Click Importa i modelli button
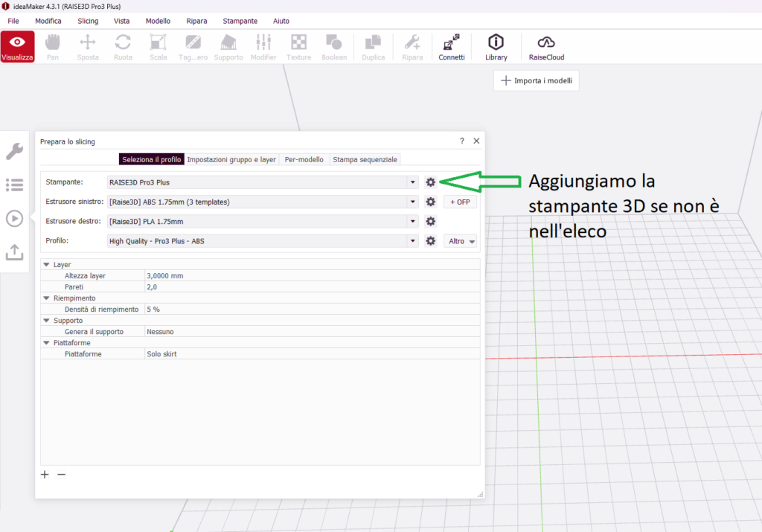 [x=537, y=80]
